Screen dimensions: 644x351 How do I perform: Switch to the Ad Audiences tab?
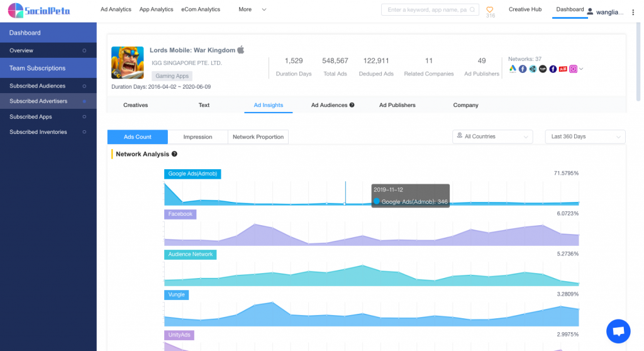click(329, 105)
